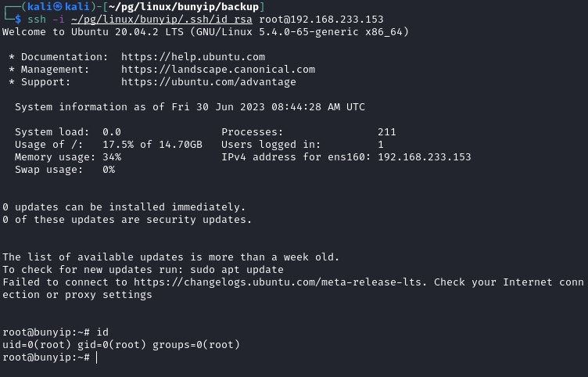
Task: Click the Welcome to Ubuntu 20.04.2 LTS line
Action: pos(205,32)
